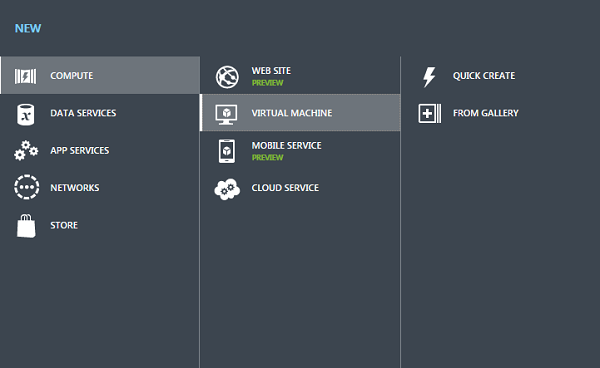Click the Cloud Service cloud-gears icon
This screenshot has width=600, height=368.
point(227,189)
